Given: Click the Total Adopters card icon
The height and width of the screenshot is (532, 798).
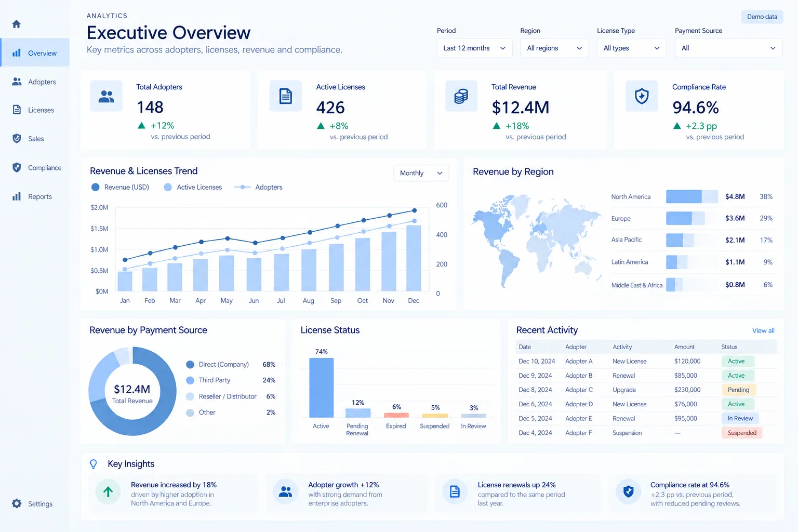Looking at the screenshot, I should tap(107, 96).
